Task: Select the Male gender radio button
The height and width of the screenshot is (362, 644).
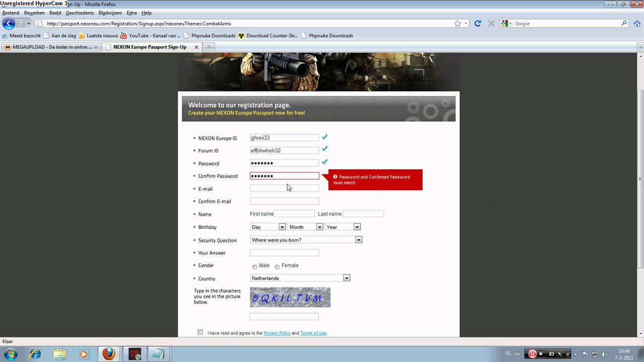Action: [255, 266]
